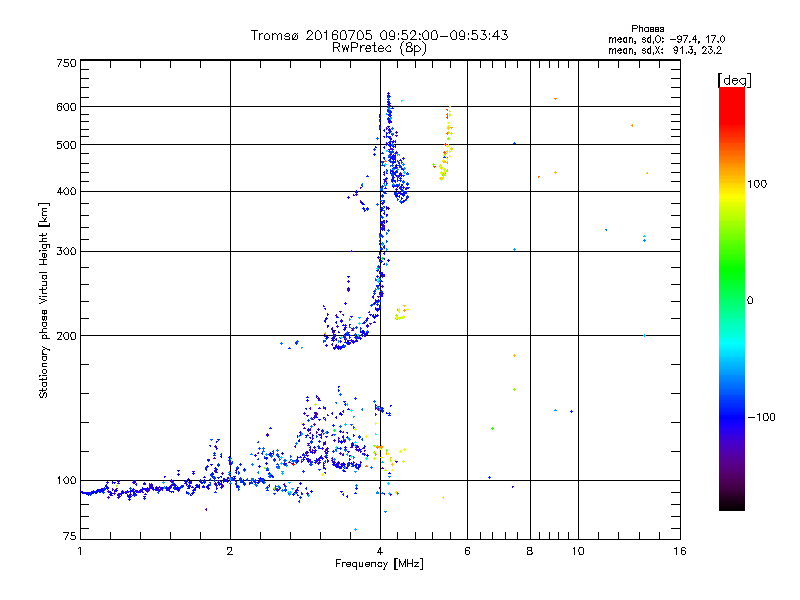800x600 pixels.
Task: Click the y-axis tick label "400"
Action: 66,191
